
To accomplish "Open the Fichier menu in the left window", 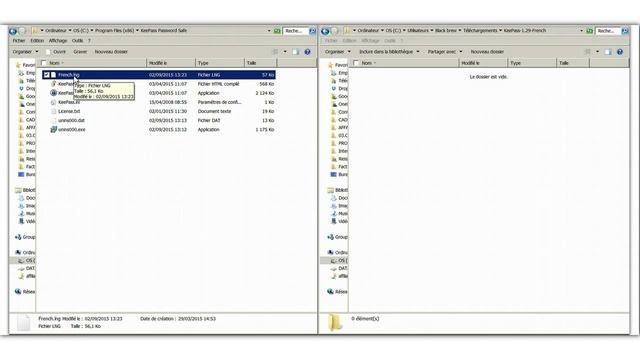I will coord(19,41).
